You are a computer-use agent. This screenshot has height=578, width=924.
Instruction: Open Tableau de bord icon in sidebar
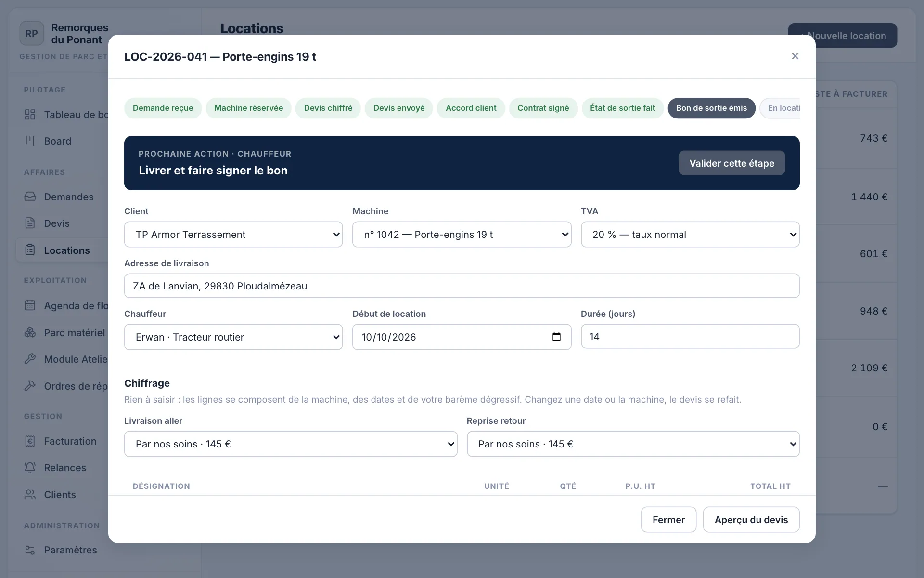coord(30,115)
